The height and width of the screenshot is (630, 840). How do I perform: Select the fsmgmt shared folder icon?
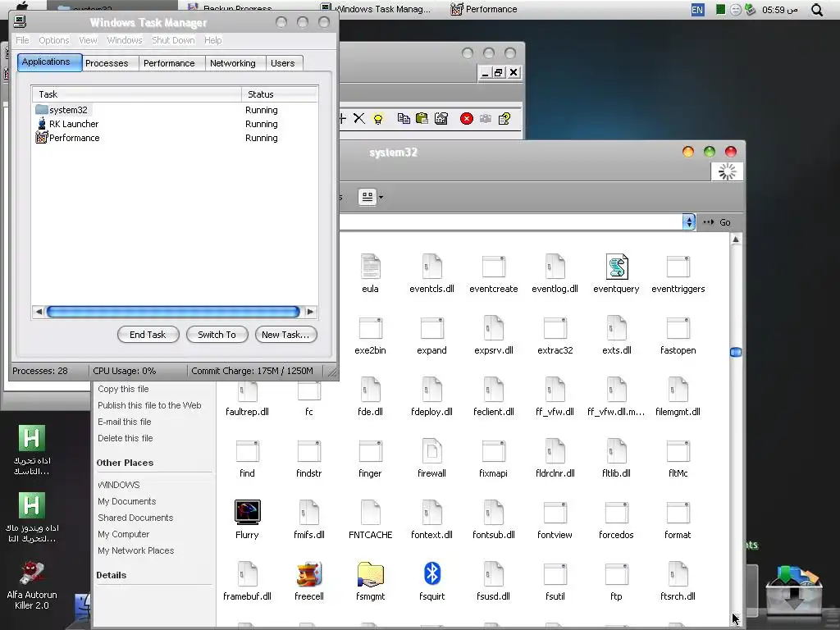coord(370,573)
